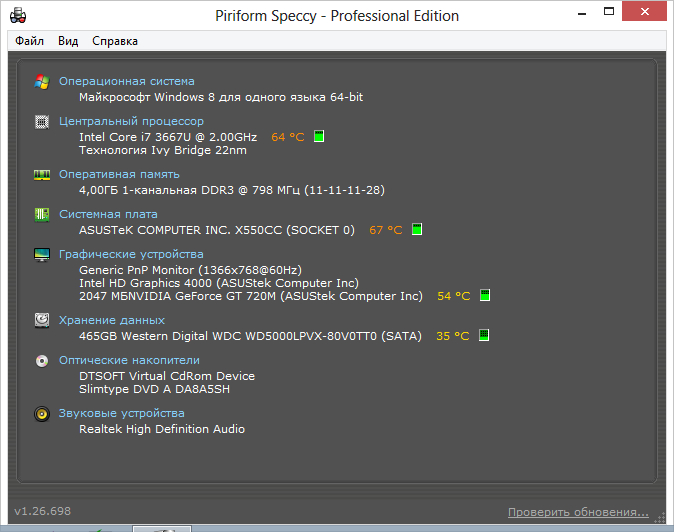Open the Вид menu

(68, 41)
